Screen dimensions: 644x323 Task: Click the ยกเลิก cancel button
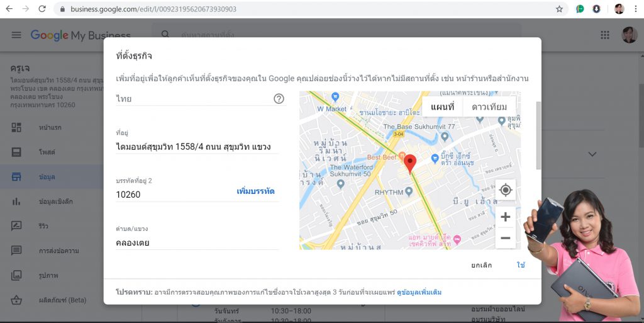click(x=481, y=265)
